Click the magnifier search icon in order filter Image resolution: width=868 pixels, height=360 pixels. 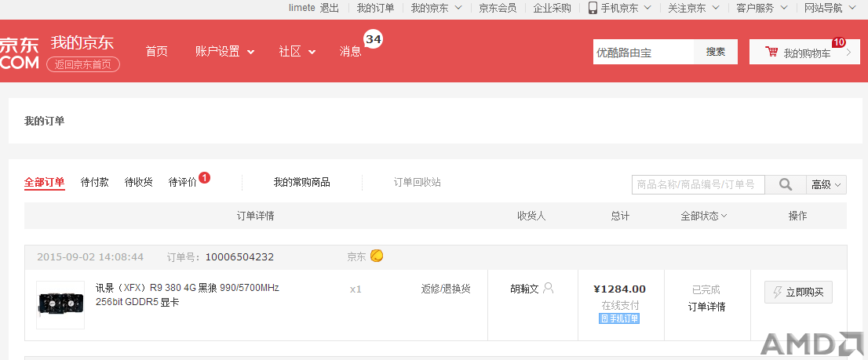pyautogui.click(x=785, y=184)
